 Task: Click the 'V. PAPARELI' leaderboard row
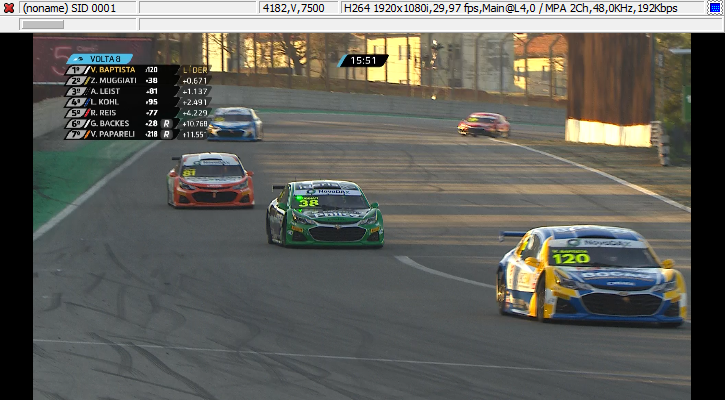click(x=138, y=134)
